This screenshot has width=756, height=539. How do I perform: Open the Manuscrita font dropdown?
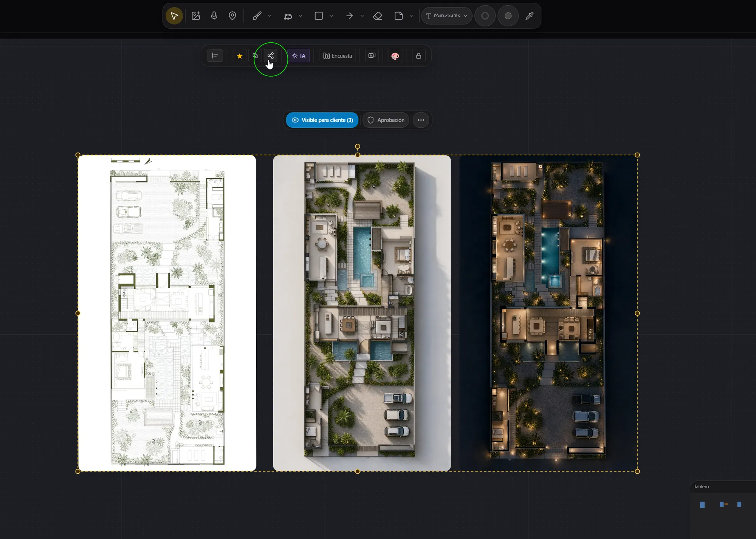pyautogui.click(x=447, y=16)
